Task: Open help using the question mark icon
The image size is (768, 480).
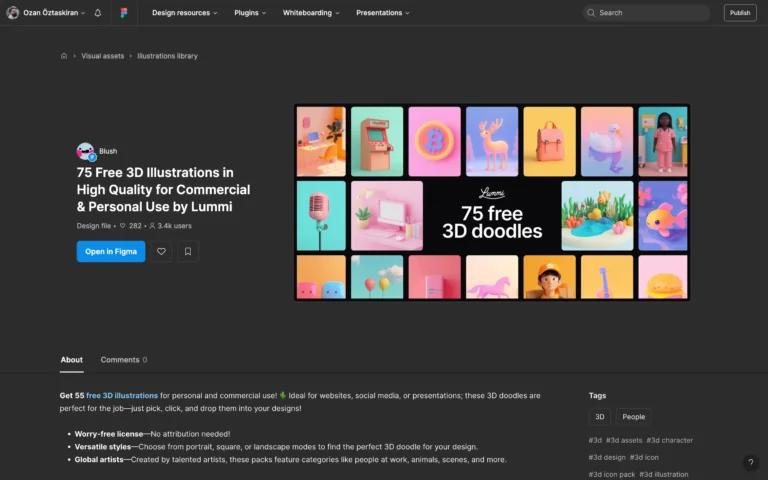Action: tap(751, 463)
